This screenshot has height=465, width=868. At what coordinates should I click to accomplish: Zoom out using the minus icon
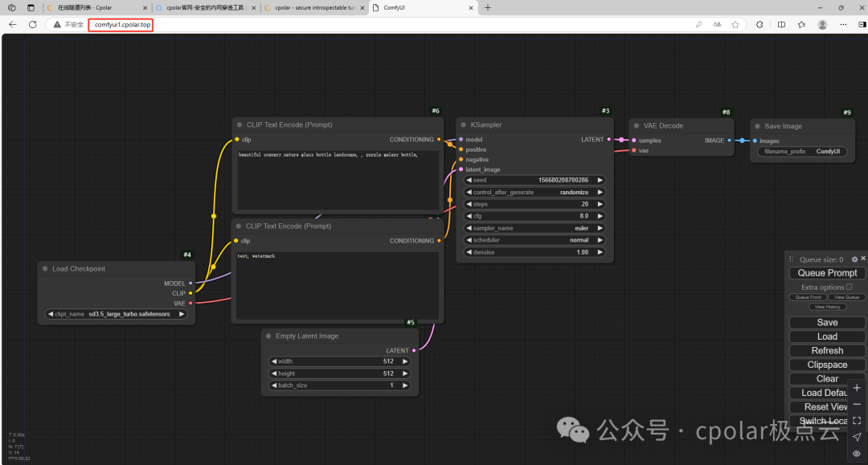coord(856,405)
